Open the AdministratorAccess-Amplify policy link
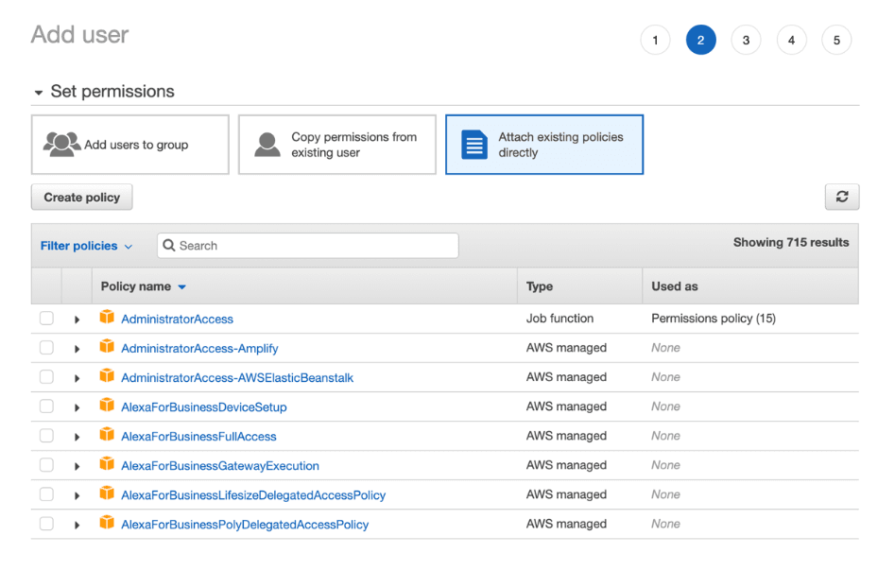The height and width of the screenshot is (588, 895). 199,348
